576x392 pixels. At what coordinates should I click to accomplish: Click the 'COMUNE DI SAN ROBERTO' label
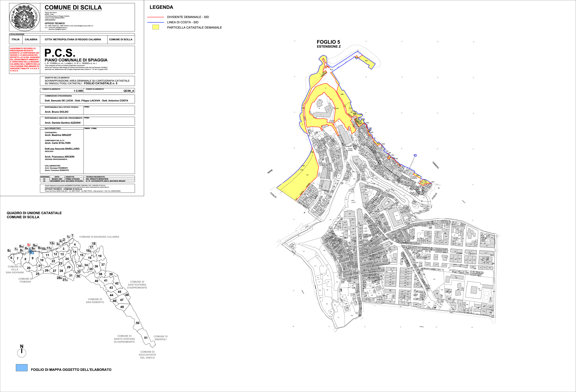pyautogui.click(x=95, y=301)
